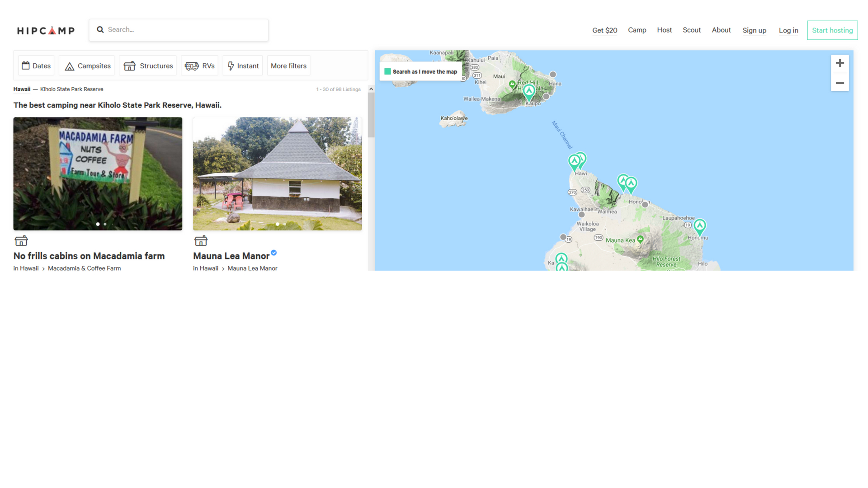Click the gray dot marker near Hana
868x488 pixels.
[x=553, y=75]
